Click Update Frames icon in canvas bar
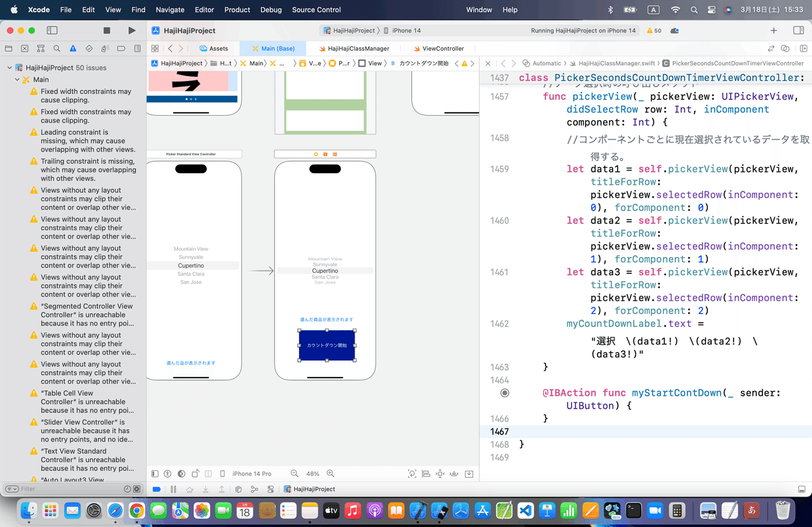The height and width of the screenshot is (527, 812). [412, 474]
